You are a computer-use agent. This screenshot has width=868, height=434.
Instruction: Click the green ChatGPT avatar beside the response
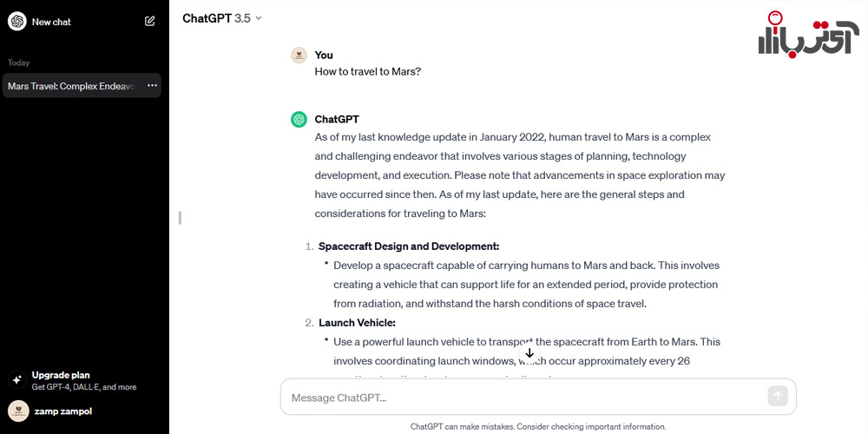tap(299, 119)
